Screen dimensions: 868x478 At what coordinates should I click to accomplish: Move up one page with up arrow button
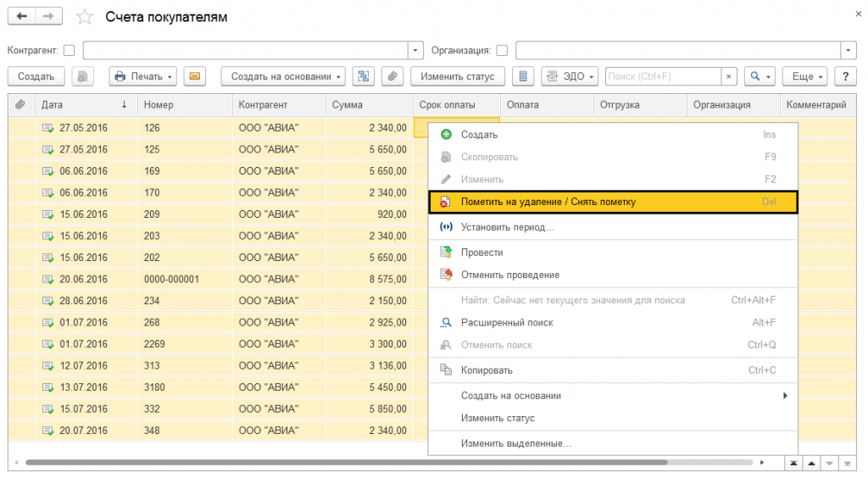811,464
